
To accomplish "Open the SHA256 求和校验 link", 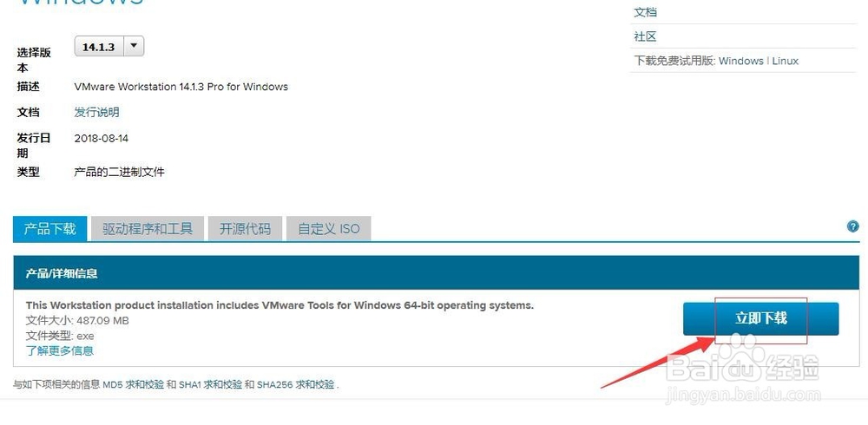I will tap(296, 384).
